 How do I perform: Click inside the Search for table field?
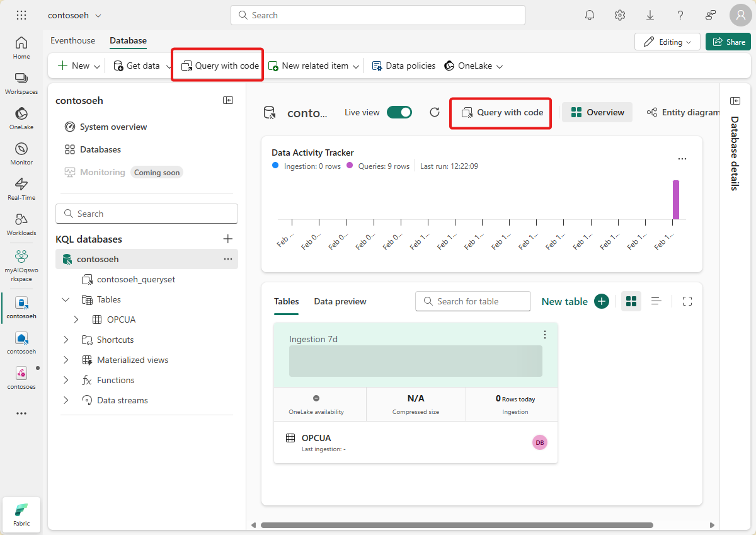click(x=472, y=301)
